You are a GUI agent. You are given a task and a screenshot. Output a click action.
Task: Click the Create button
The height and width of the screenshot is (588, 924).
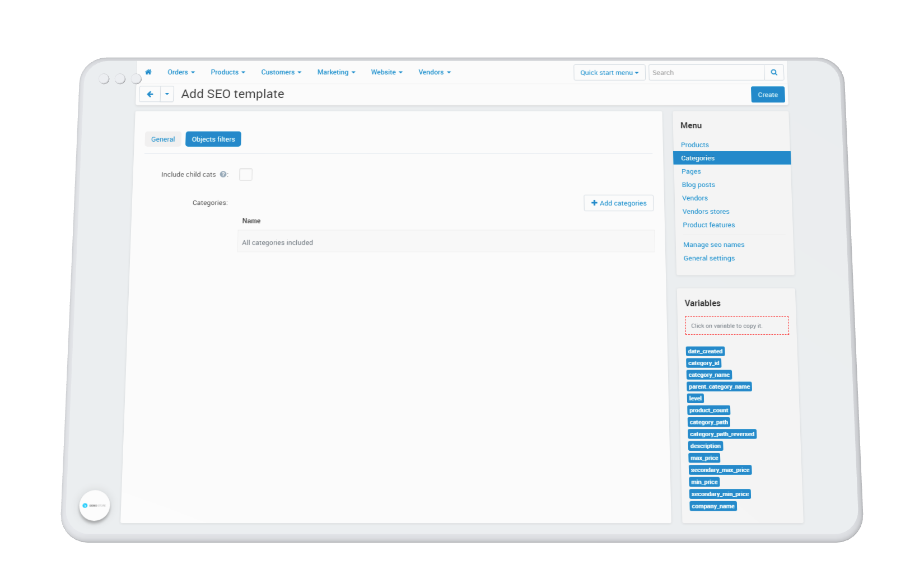click(x=768, y=95)
